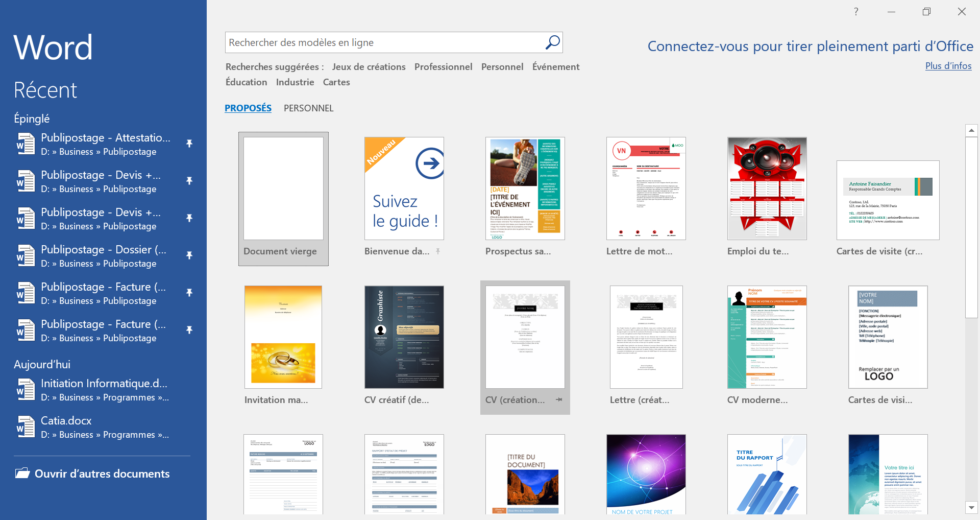Click the vertical scrollbar thumb
This screenshot has width=980, height=520.
(971, 228)
